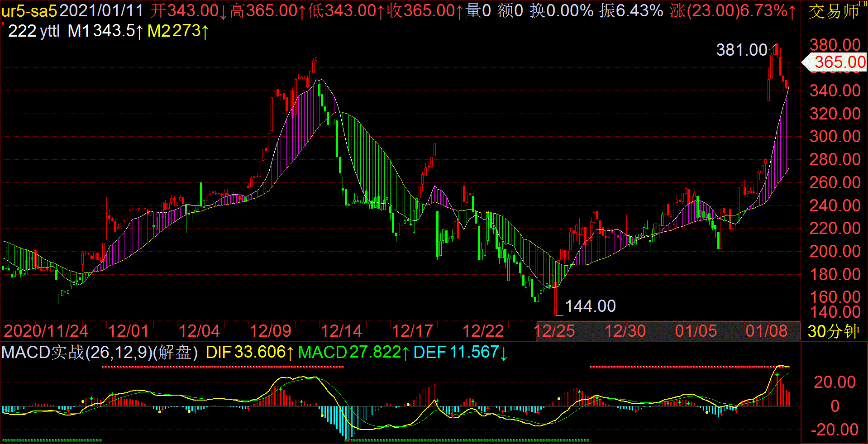Jump to the 12/17 date marker
Image resolution: width=868 pixels, height=444 pixels.
pos(412,331)
